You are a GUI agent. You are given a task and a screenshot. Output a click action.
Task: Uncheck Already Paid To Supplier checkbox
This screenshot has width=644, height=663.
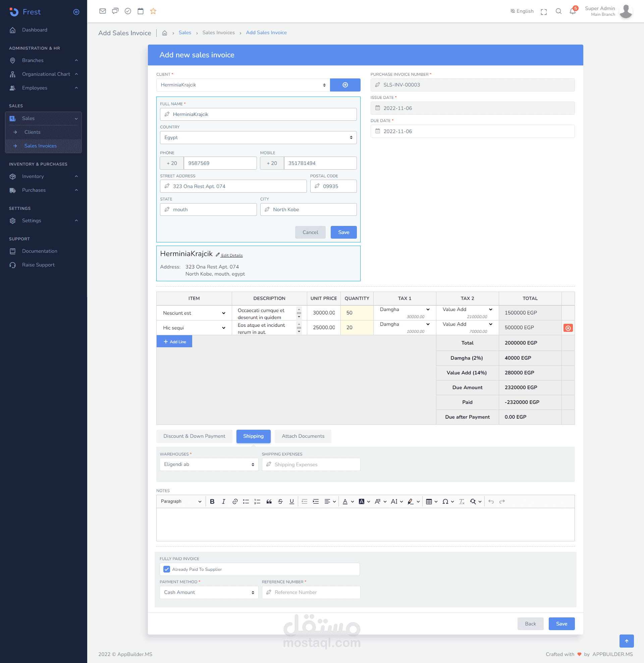tap(166, 569)
